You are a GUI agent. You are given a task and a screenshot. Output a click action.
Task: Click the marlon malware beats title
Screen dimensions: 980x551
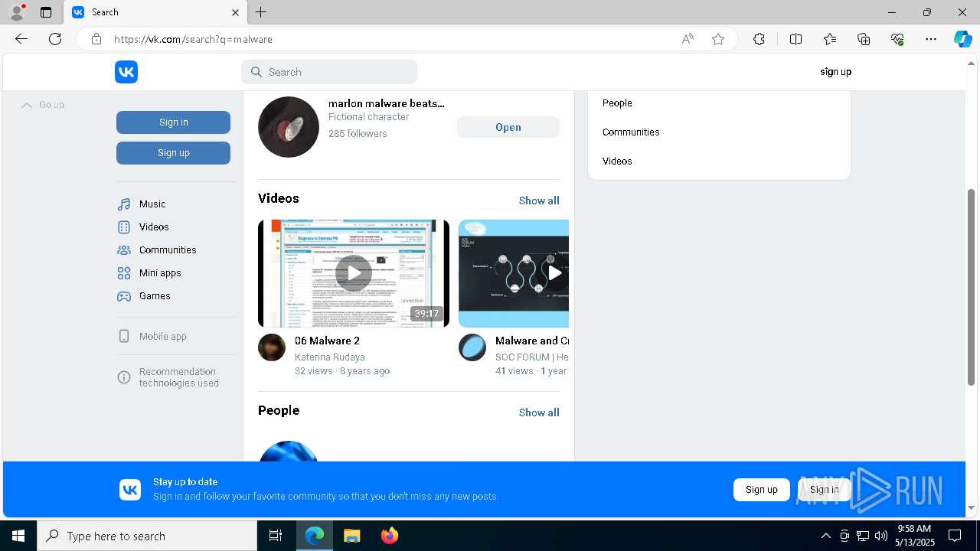pyautogui.click(x=387, y=103)
